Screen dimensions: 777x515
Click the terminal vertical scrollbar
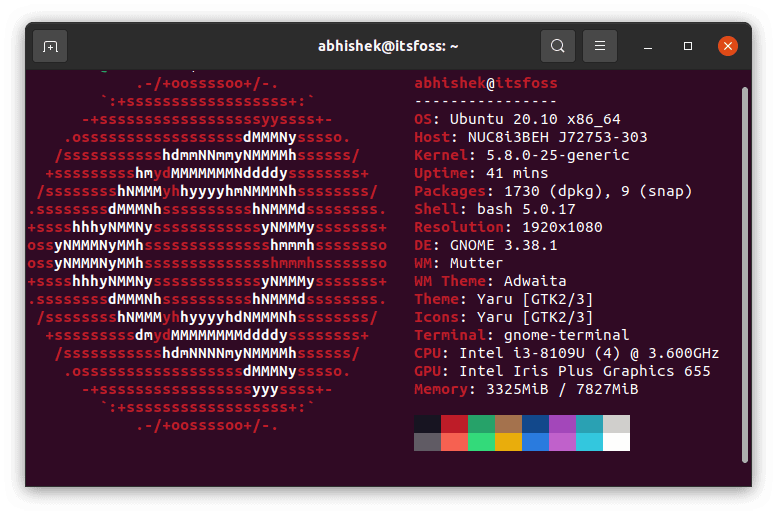pos(744,275)
